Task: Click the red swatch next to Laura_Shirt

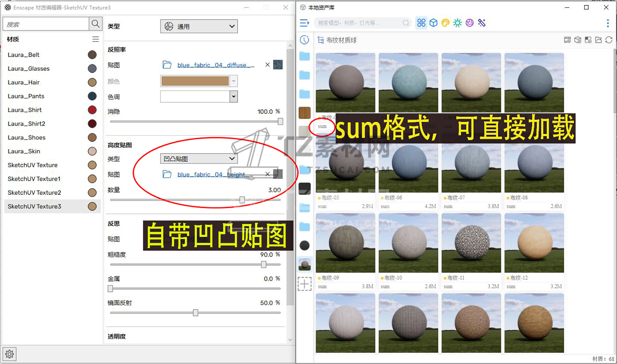Action: 92,110
